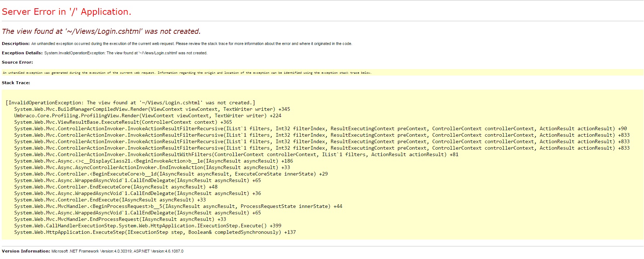644x259 pixels.
Task: Select the Umbraco.Core.Profiling.ProfilingView.Render line
Action: 148,116
